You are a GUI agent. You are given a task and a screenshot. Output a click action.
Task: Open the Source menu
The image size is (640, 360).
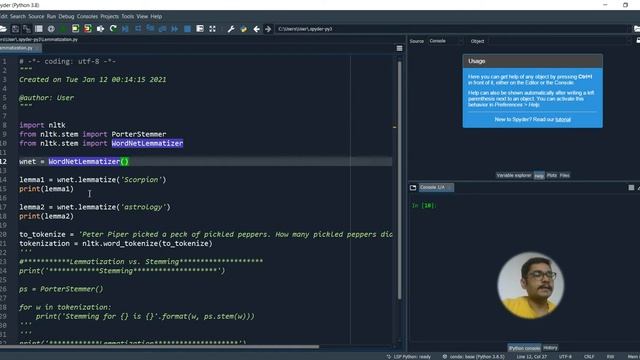coord(36,16)
